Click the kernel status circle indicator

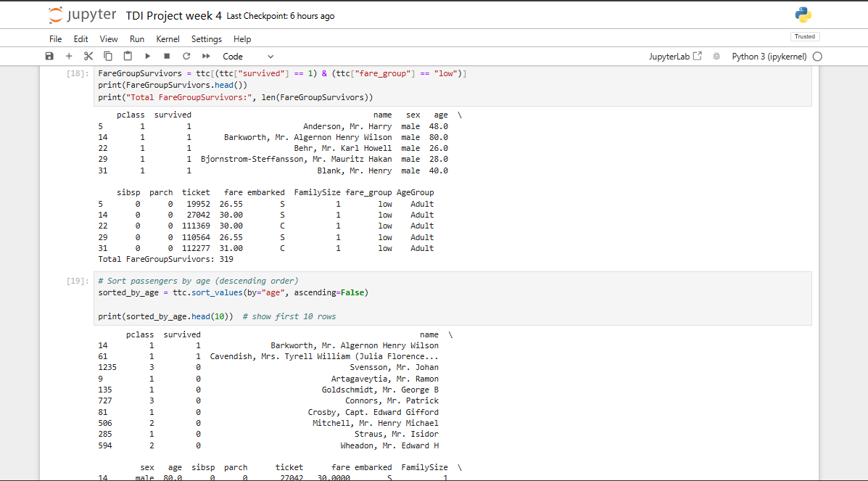[818, 57]
